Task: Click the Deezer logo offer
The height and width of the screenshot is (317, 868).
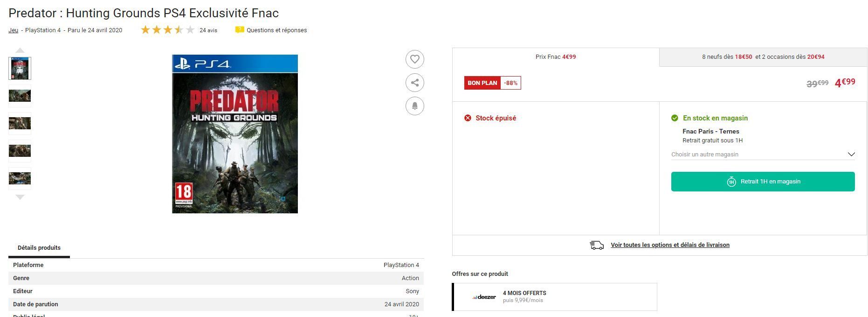Action: point(484,297)
